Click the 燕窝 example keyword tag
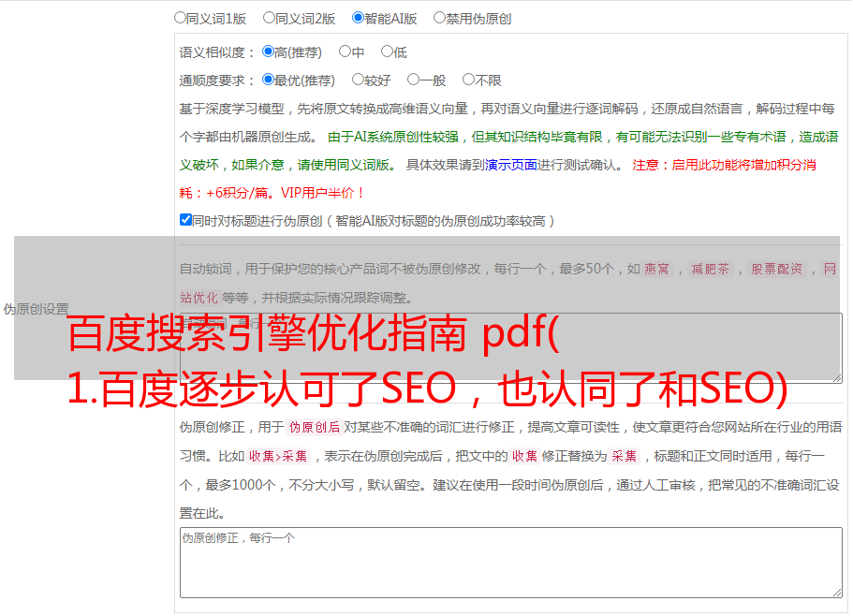Screen dimensions: 853x616 [656, 269]
